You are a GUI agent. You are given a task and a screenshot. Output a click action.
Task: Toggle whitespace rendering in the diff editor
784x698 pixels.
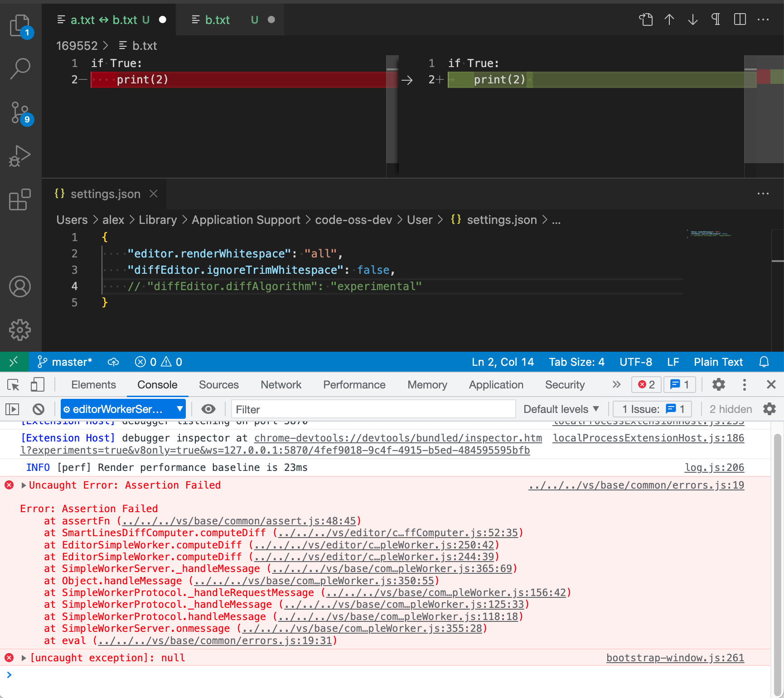716,19
